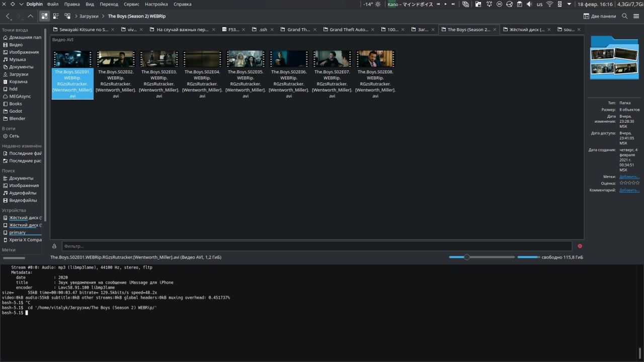Adjust the icon zoom slider
The image size is (644, 362).
[x=482, y=257]
